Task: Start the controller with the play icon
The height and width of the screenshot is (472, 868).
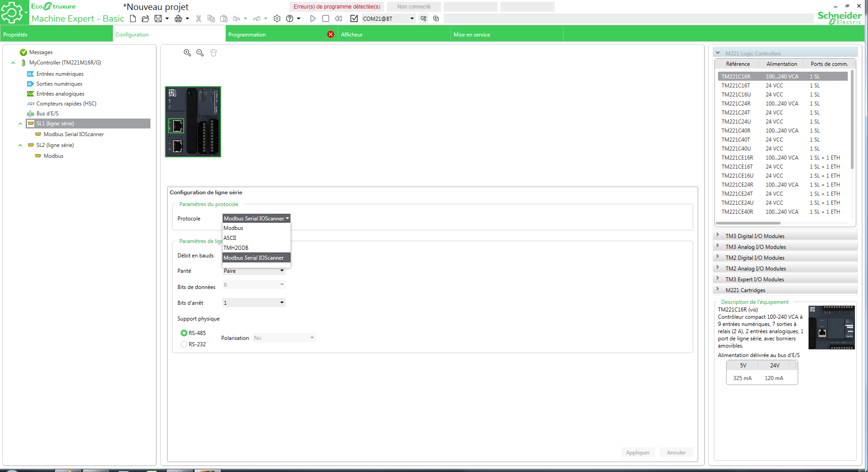Action: (313, 18)
